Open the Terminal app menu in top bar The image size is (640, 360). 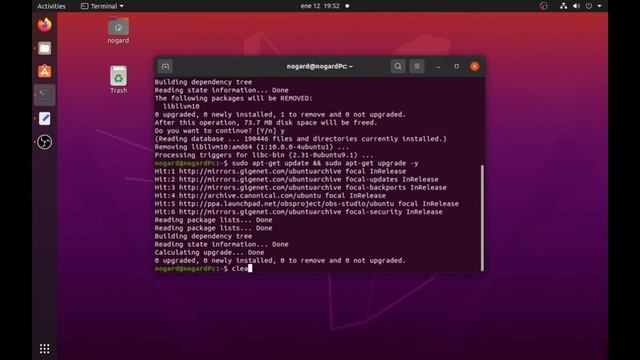tap(102, 6)
